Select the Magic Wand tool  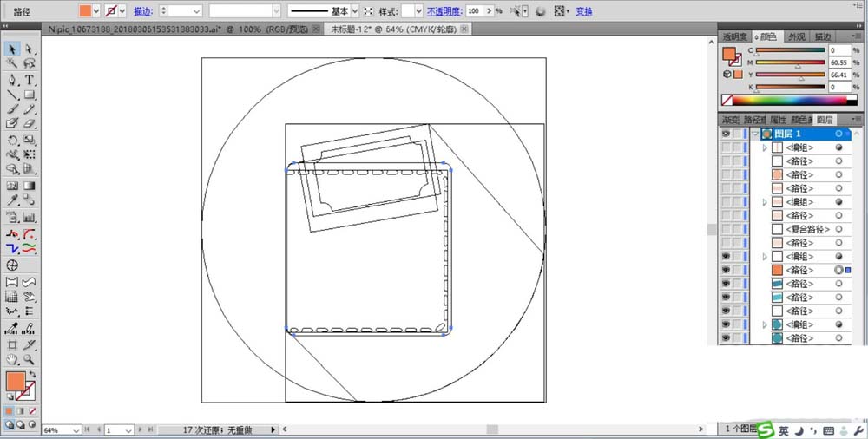[11, 63]
